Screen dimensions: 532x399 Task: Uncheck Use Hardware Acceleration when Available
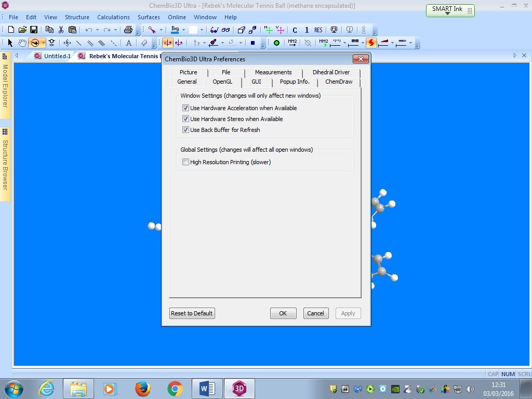(185, 108)
